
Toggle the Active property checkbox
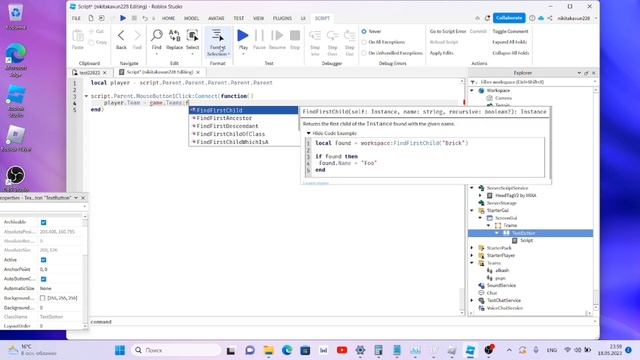tap(43, 260)
